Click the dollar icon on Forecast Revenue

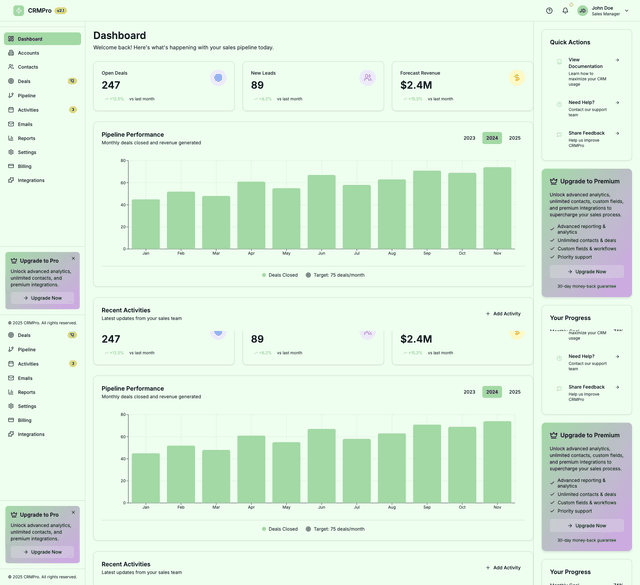pos(517,78)
